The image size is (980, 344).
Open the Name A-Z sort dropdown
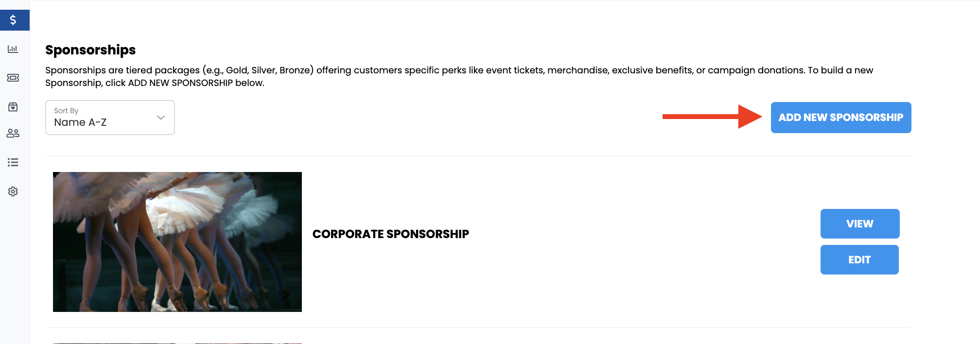pyautogui.click(x=110, y=118)
